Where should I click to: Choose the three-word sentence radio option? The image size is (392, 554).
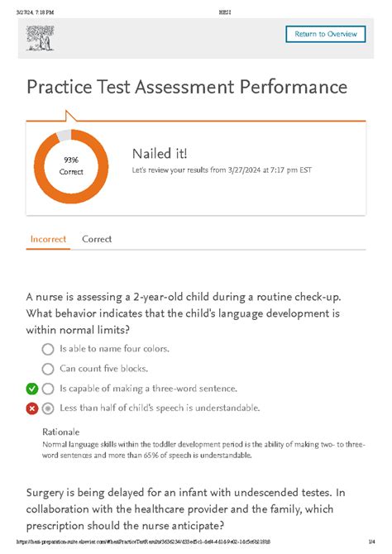(x=48, y=389)
